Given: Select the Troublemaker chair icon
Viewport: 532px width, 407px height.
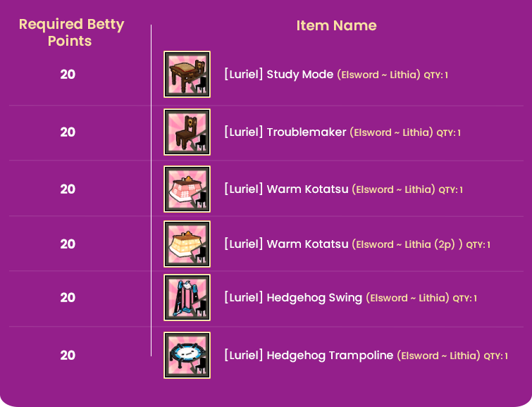Looking at the screenshot, I should point(187,132).
